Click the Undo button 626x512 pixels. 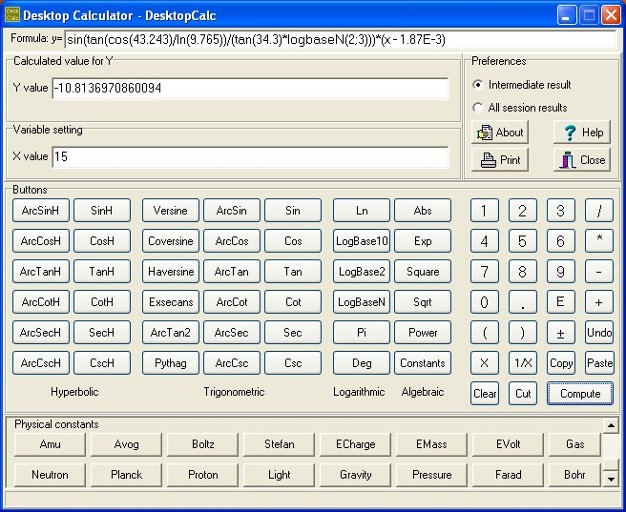pos(599,332)
